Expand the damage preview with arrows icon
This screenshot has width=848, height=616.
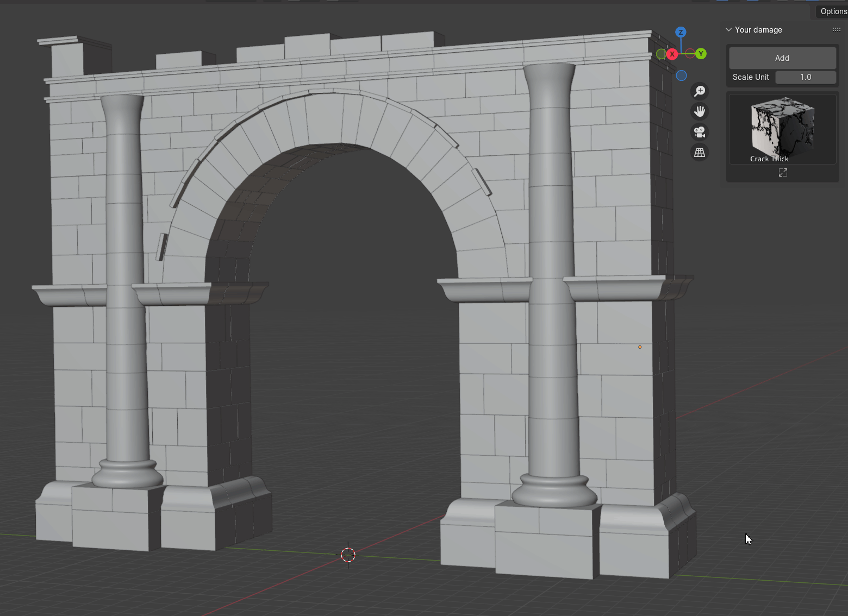[x=783, y=173]
